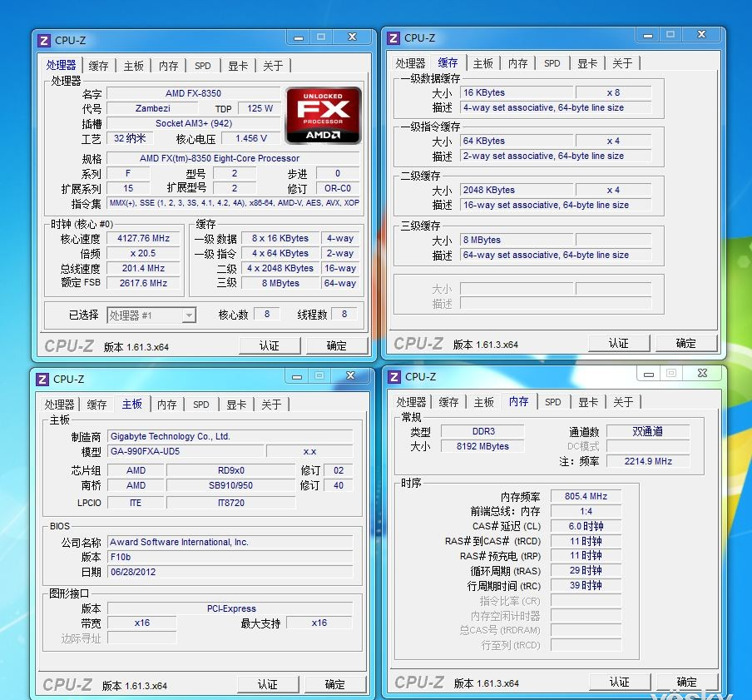View the 关于 tab in the cache window

coord(622,62)
